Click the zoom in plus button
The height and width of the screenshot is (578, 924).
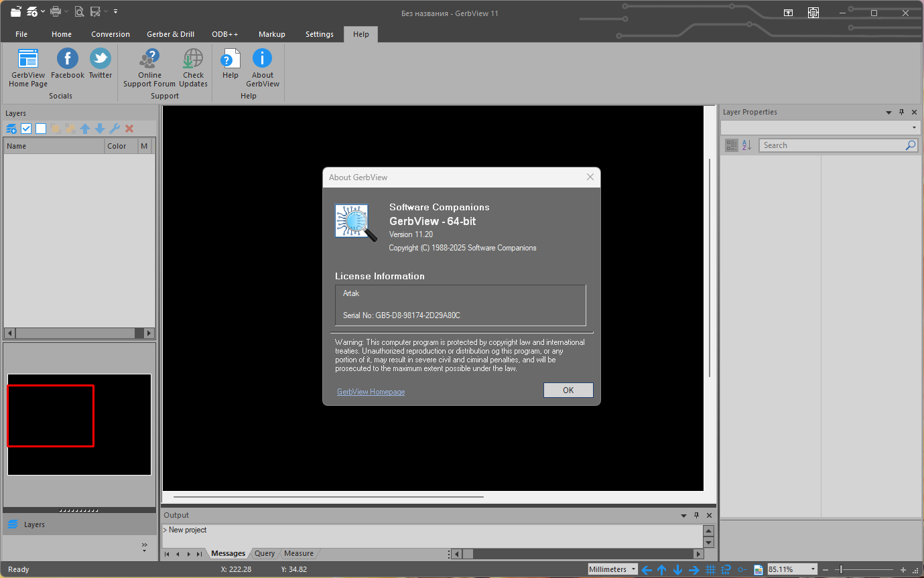pyautogui.click(x=903, y=570)
